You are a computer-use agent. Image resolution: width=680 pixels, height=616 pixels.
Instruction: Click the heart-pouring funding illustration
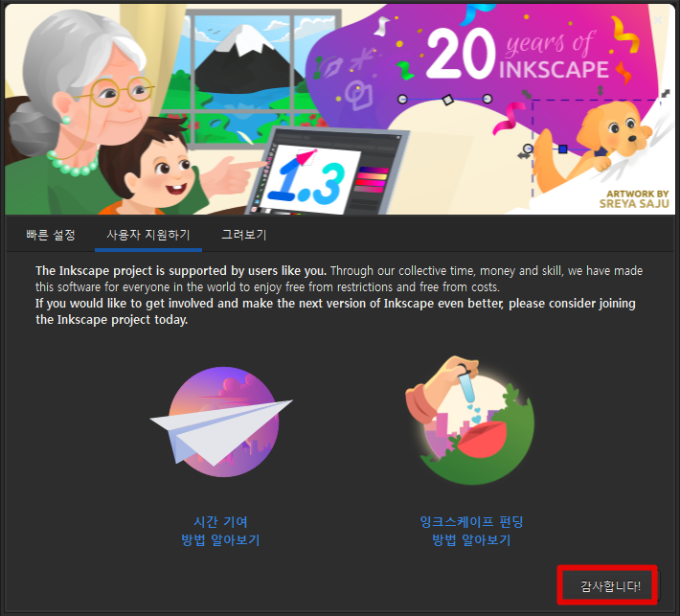coord(470,421)
